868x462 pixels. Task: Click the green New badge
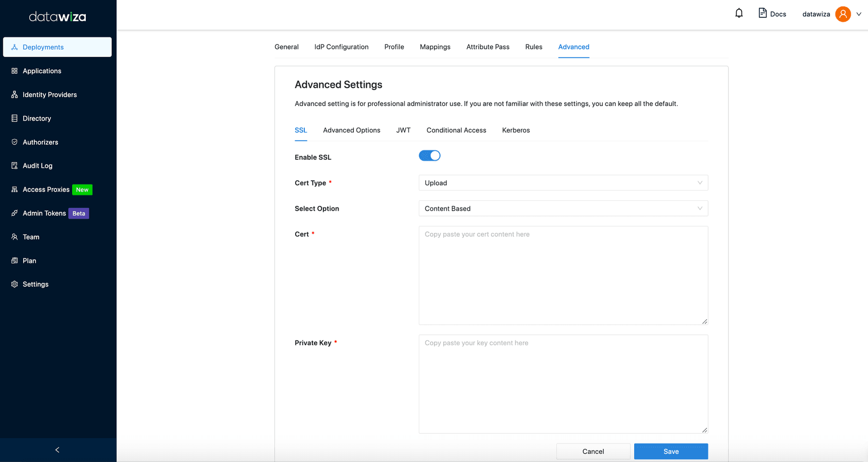[82, 189]
